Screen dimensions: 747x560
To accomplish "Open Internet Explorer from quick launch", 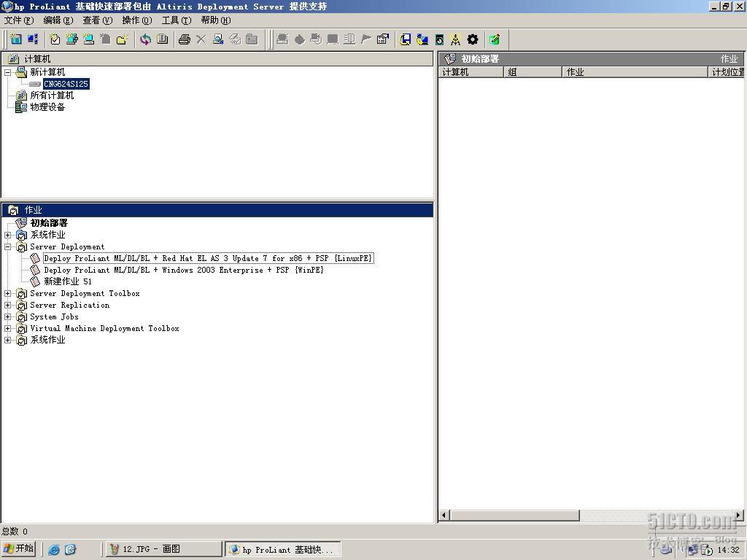I will (x=54, y=550).
